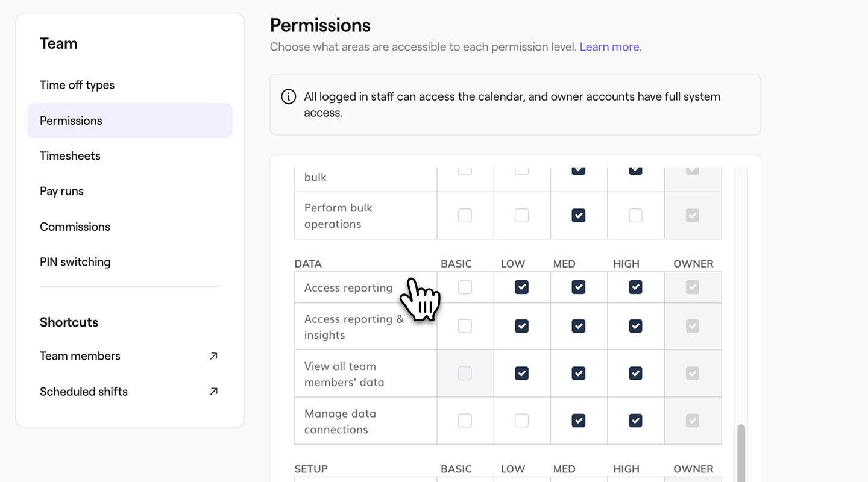Screen dimensions: 868x482
Task: Click the info icon in the notice banner
Action: (x=289, y=96)
